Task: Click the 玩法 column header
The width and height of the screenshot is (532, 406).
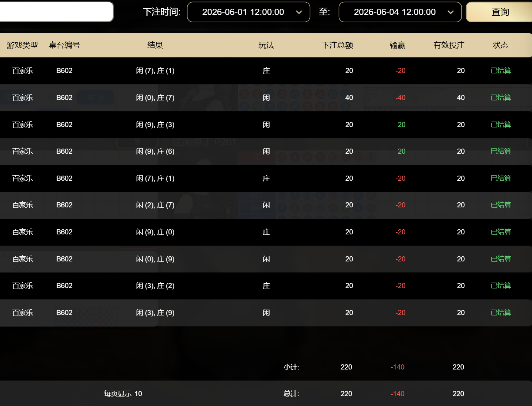Action: point(266,45)
